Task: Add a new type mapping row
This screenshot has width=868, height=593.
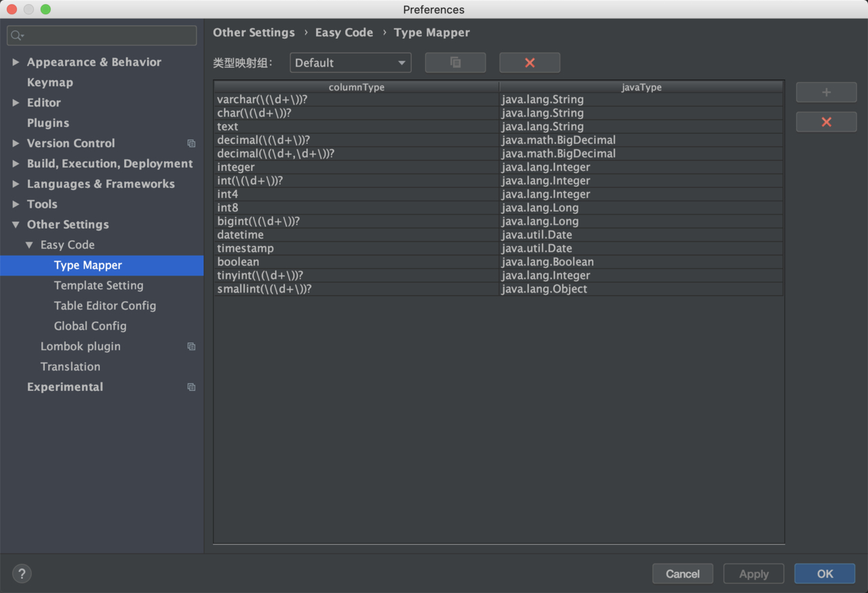Action: pos(825,92)
